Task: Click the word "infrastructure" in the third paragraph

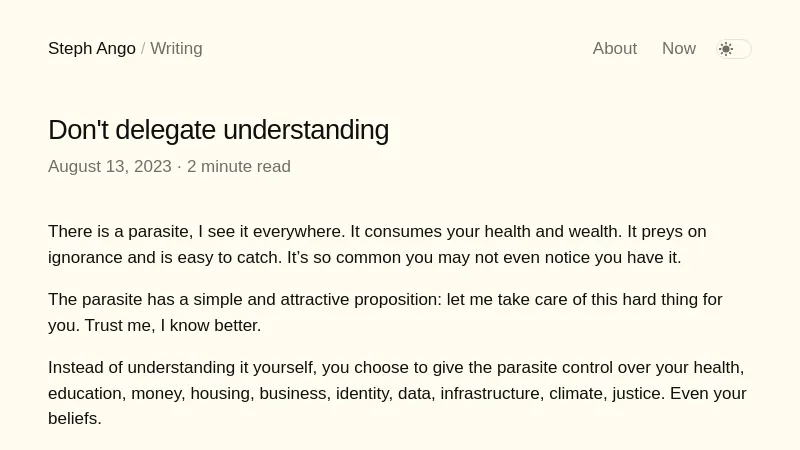Action: point(491,394)
